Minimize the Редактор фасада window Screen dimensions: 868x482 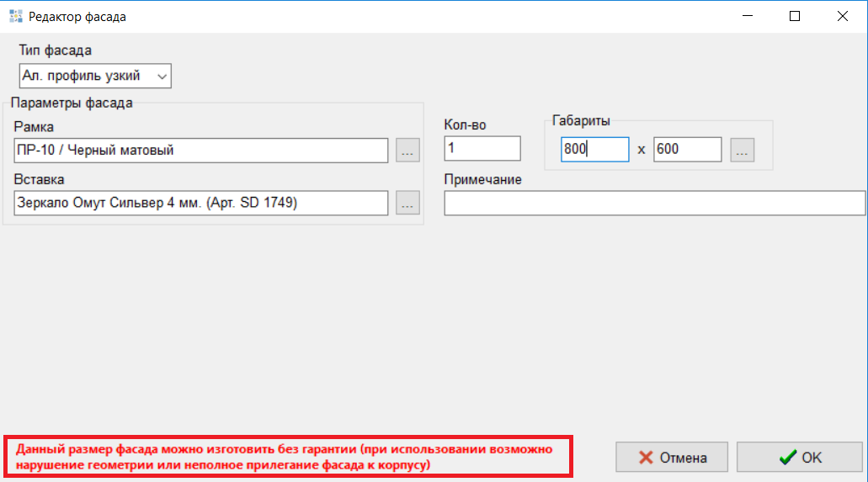pos(746,16)
